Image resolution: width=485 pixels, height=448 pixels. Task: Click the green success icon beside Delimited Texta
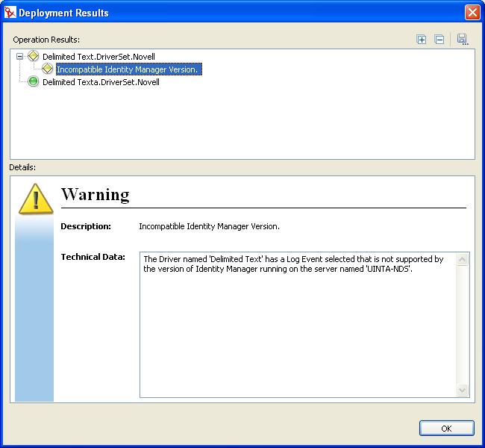click(33, 81)
